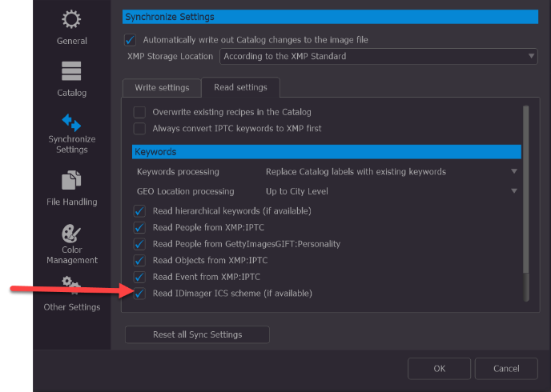Open Other Settings gears icon

[x=71, y=286]
